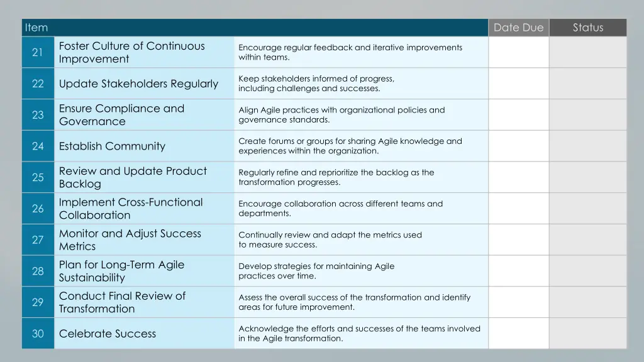Click the Status cell for item 23
The height and width of the screenshot is (362, 644).
(588, 114)
